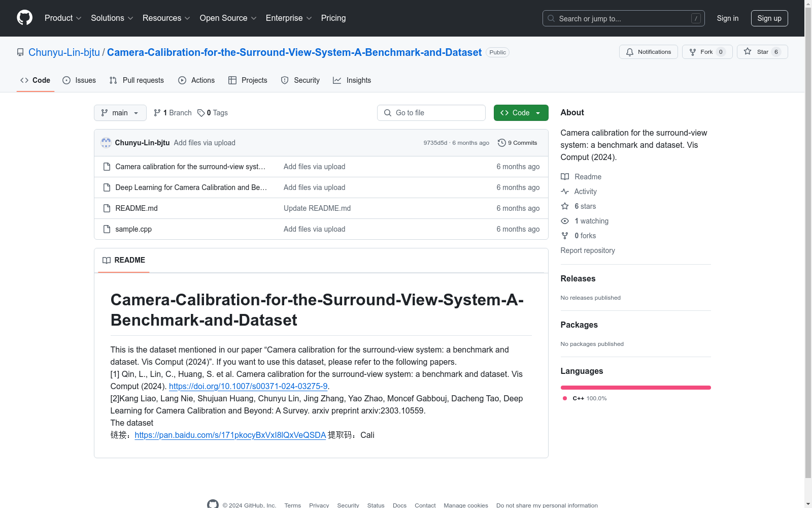
Task: Open the main branch selector dropdown
Action: pos(120,113)
